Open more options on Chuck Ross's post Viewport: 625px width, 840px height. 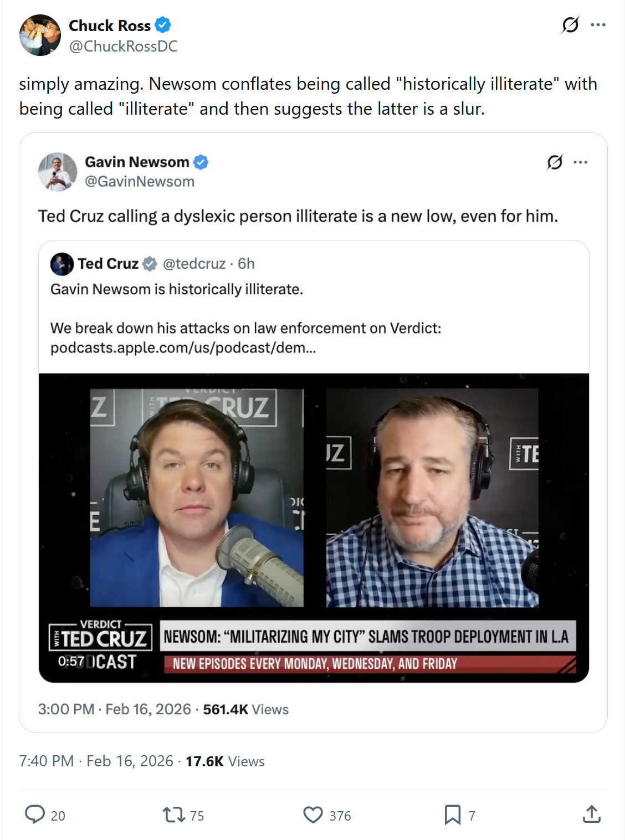coord(598,25)
